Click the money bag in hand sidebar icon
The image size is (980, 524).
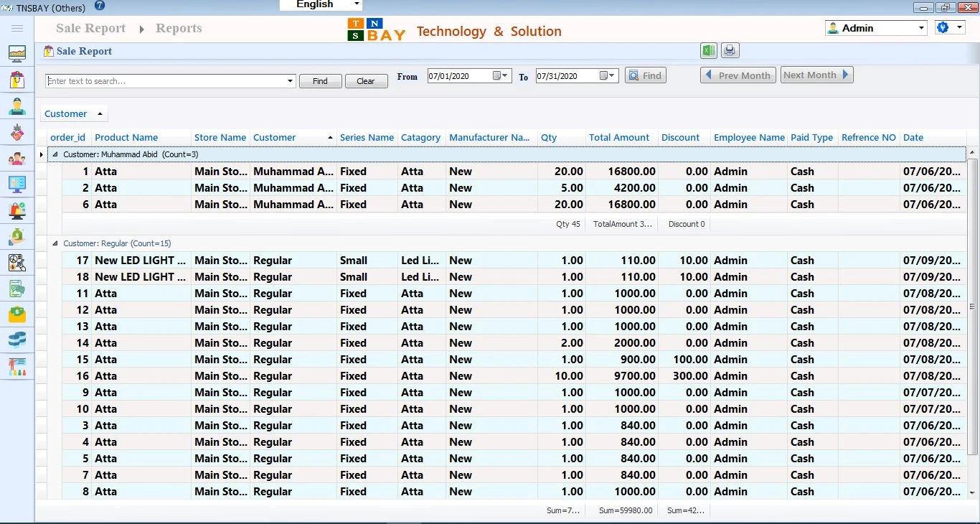coord(17,236)
